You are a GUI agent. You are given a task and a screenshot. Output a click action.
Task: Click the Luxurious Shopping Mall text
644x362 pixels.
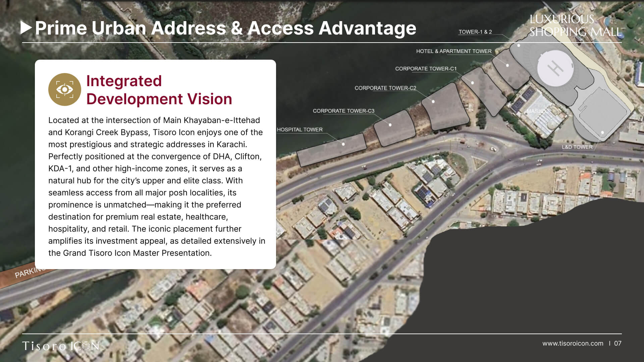point(575,25)
